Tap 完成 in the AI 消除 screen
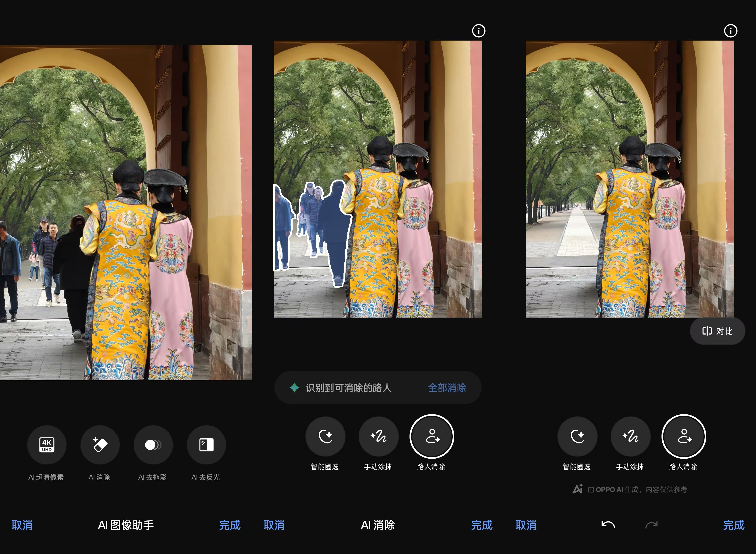 coord(482,525)
